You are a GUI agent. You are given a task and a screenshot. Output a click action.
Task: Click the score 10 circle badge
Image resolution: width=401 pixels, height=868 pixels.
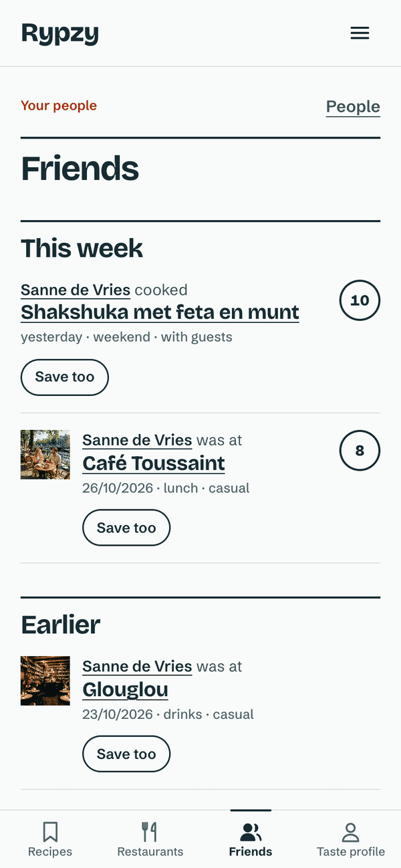pos(360,300)
